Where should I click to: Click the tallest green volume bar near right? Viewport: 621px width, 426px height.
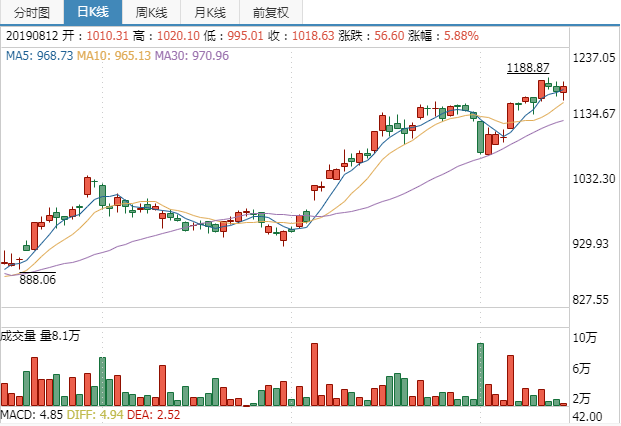click(480, 375)
